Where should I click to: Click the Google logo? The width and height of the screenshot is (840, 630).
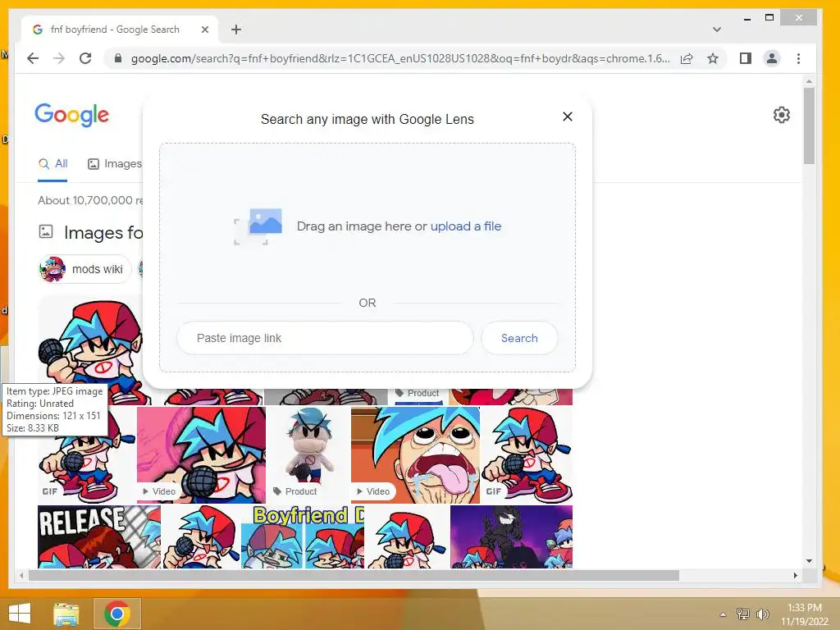click(72, 115)
